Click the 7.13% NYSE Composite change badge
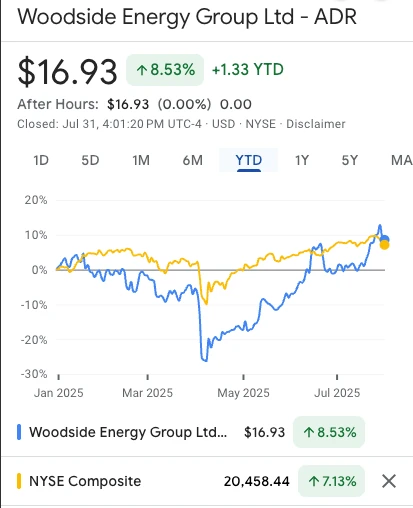 331,481
